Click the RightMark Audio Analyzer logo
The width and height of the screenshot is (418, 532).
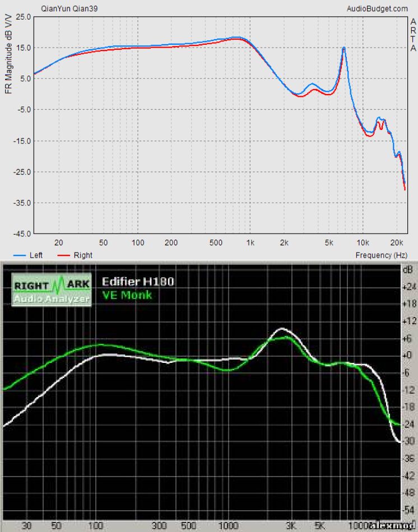[x=52, y=290]
